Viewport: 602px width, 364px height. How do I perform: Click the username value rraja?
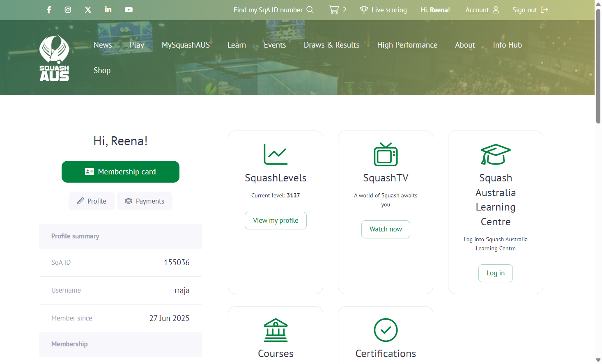tap(182, 291)
